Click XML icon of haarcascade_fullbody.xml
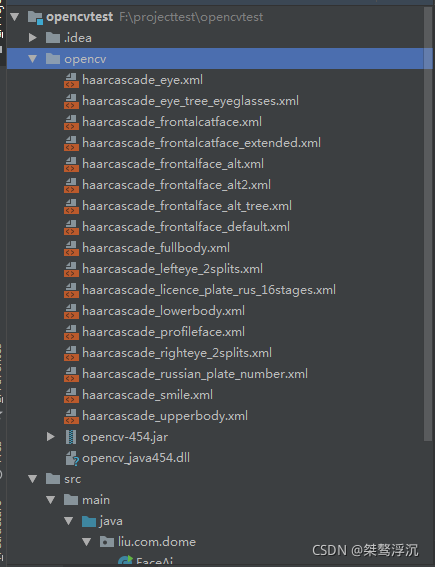This screenshot has width=435, height=567. point(71,248)
